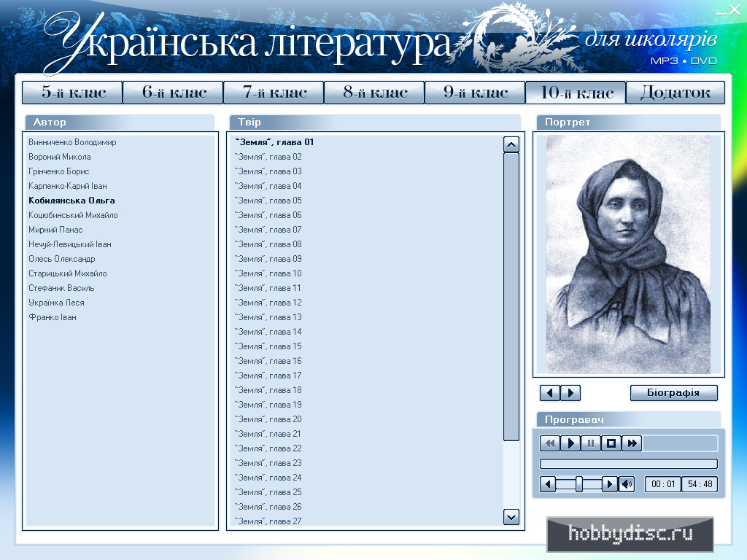Click the volume slider handle
The width and height of the screenshot is (747, 560).
pos(579,484)
